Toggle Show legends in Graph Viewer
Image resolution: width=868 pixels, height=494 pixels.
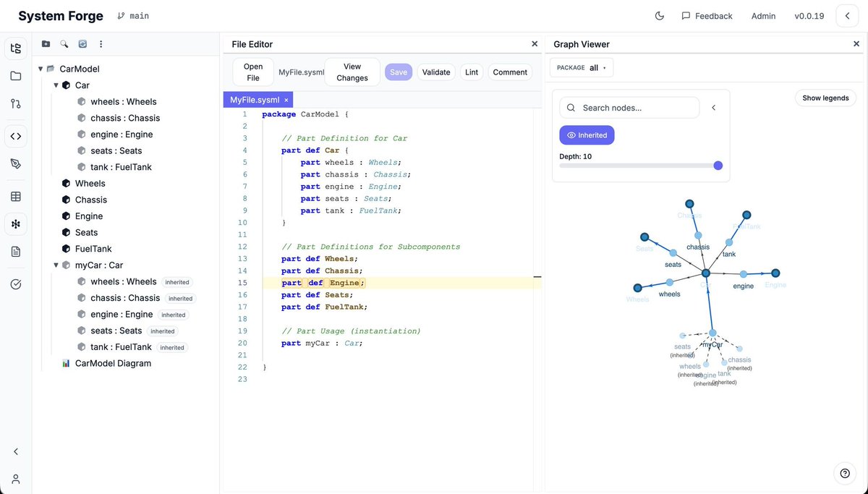[825, 97]
